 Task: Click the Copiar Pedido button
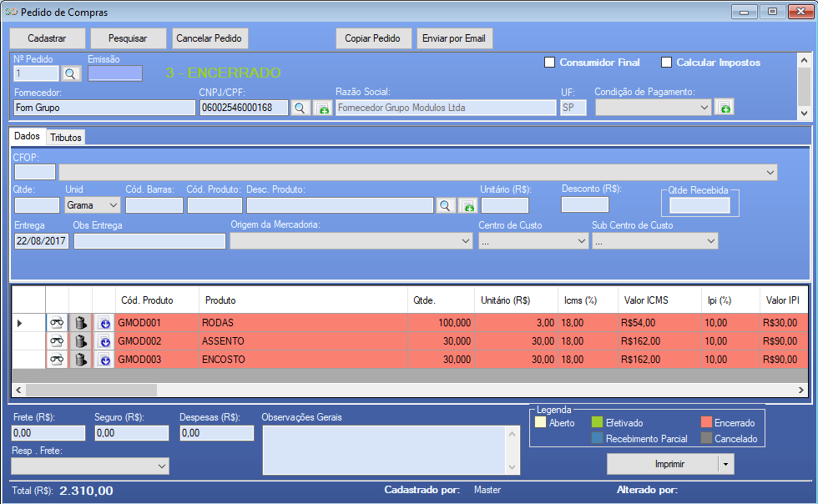point(373,38)
